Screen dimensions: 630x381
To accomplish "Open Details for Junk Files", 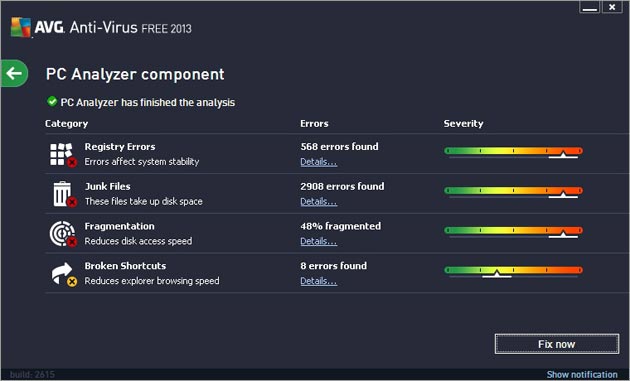I will click(x=319, y=202).
